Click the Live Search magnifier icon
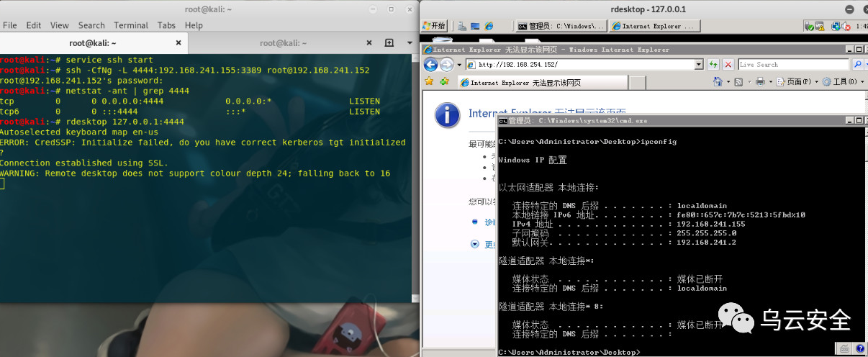Viewport: 868px width, 357px height. point(858,64)
